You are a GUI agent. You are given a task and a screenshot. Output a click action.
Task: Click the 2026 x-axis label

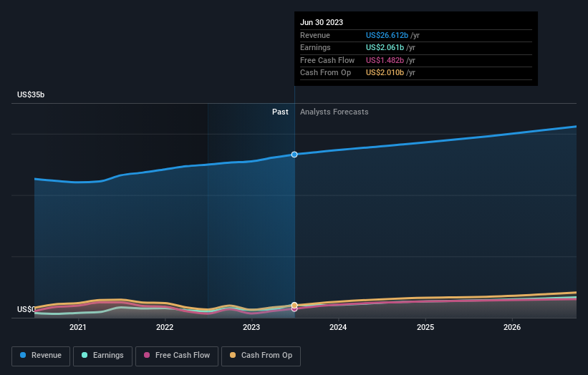coord(512,328)
